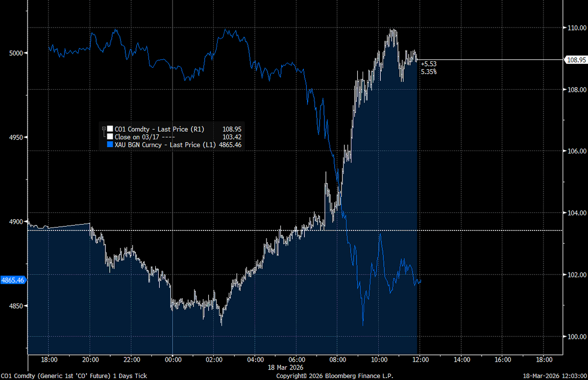Click the 12:00 time axis label
588x380 pixels.
point(419,359)
